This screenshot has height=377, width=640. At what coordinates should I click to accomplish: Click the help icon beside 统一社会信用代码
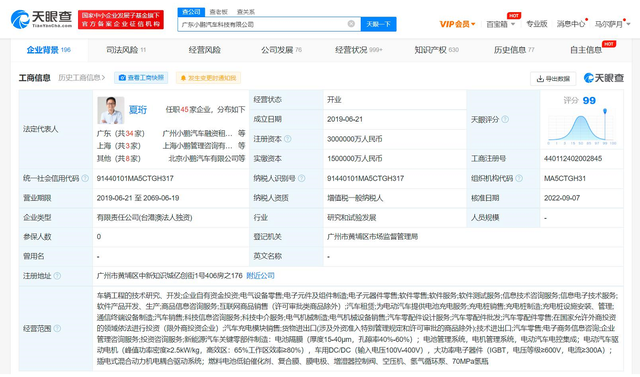coord(85,178)
